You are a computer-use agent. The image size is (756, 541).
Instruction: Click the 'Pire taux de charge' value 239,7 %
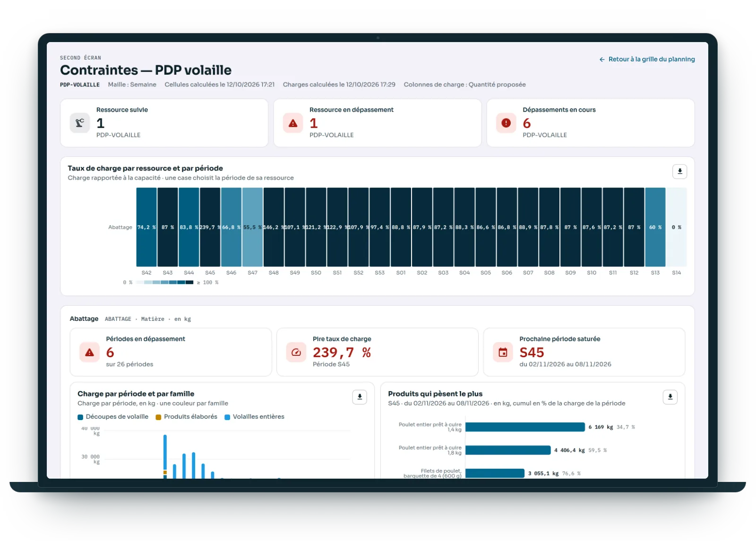342,352
